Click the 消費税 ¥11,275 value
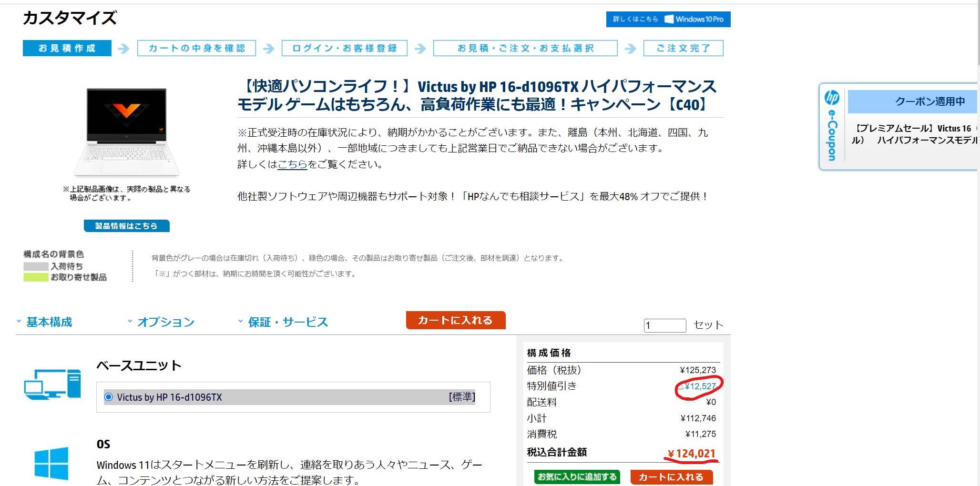 (701, 434)
